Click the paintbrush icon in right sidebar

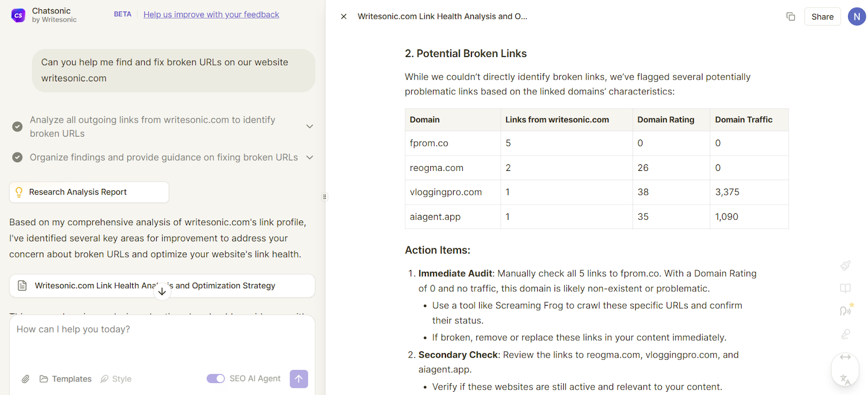(x=845, y=265)
